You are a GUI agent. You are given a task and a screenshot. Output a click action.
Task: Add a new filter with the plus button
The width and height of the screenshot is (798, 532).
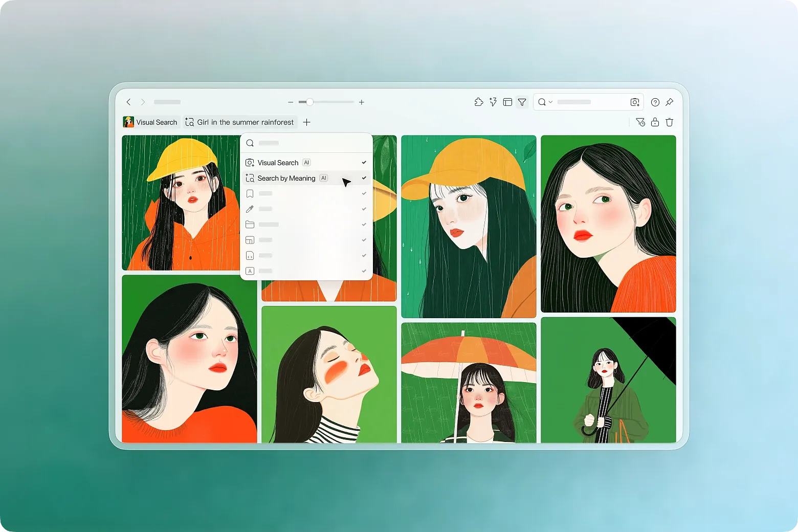pyautogui.click(x=307, y=122)
